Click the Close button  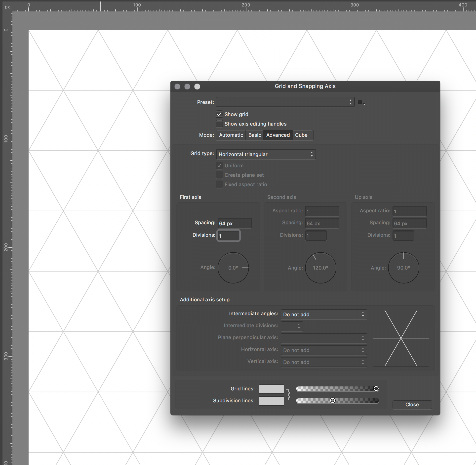tap(412, 405)
